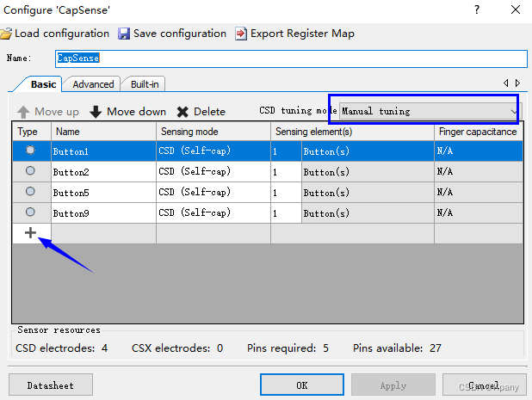Click the Type column header
This screenshot has height=400, width=532.
click(32, 132)
